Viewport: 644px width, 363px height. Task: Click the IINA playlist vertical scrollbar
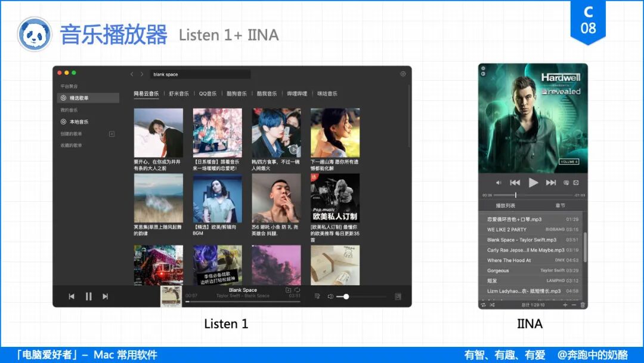click(586, 247)
